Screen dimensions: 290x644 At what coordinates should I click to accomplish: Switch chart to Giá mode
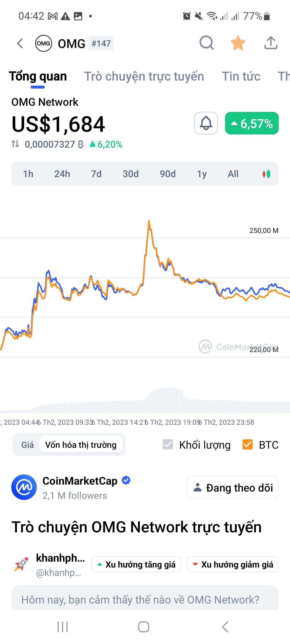pyautogui.click(x=27, y=445)
